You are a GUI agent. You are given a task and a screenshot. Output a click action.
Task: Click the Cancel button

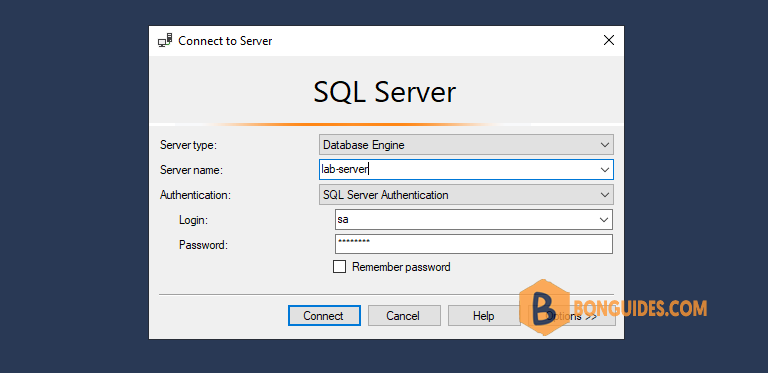point(404,316)
